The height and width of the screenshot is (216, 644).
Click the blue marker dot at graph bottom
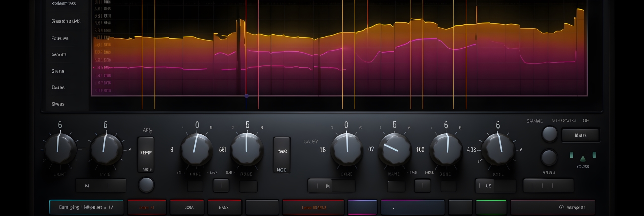tap(246, 95)
